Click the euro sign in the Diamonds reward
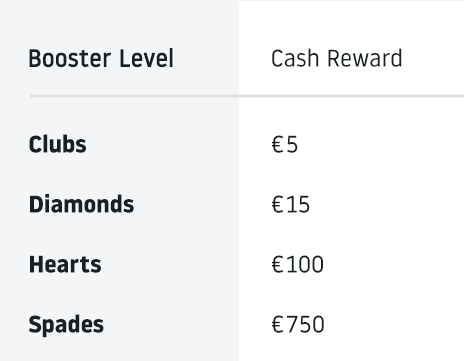Viewport: 464px width, 361px height. tap(278, 205)
